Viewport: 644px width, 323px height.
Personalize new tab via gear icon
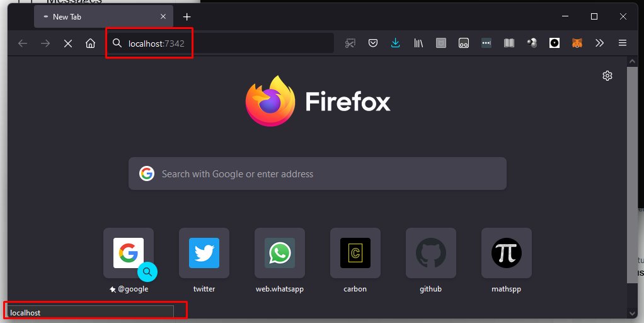point(607,76)
